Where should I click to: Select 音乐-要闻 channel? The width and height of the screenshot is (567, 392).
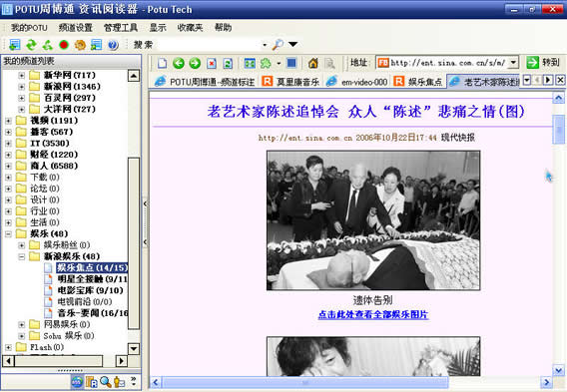93,313
